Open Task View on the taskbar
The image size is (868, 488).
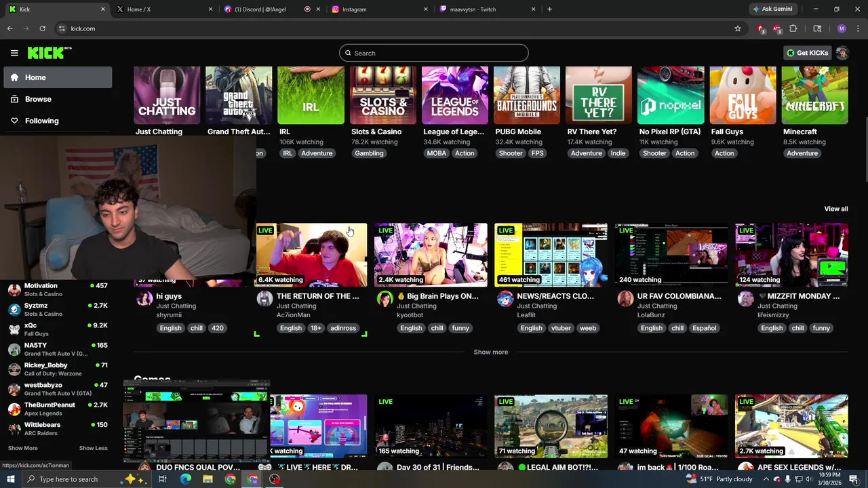click(x=163, y=479)
